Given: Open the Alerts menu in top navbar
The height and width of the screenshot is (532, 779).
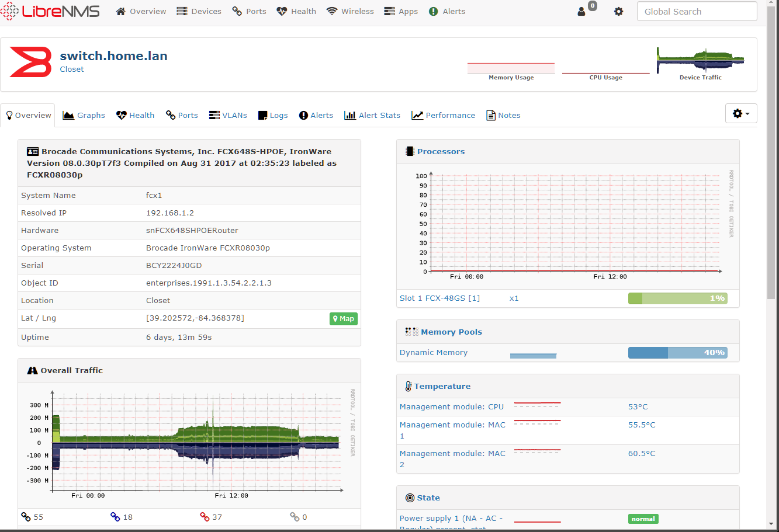Looking at the screenshot, I should 447,11.
